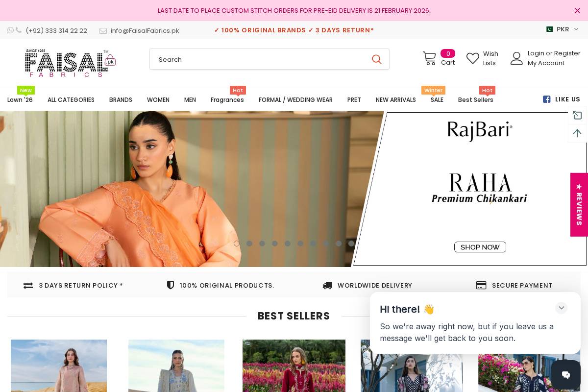Open the chat messenger icon at bottom right
Image resolution: width=588 pixels, height=392 pixels.
click(x=565, y=375)
